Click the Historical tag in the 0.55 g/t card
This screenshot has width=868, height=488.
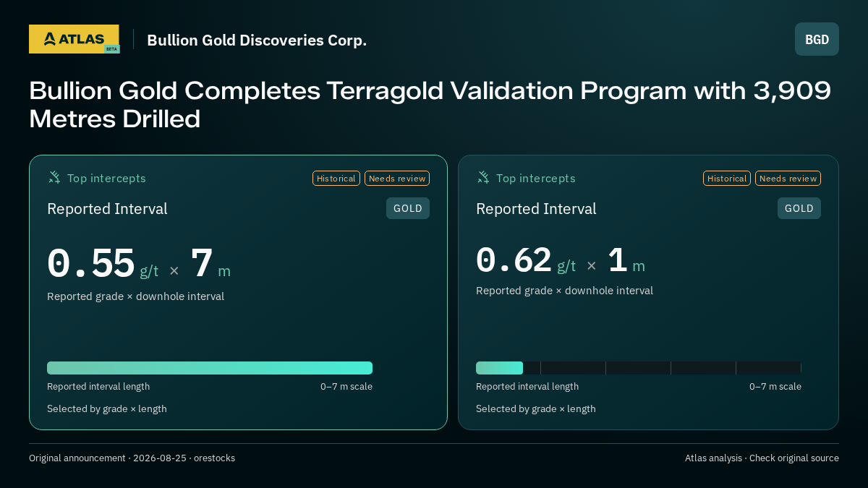coord(336,179)
